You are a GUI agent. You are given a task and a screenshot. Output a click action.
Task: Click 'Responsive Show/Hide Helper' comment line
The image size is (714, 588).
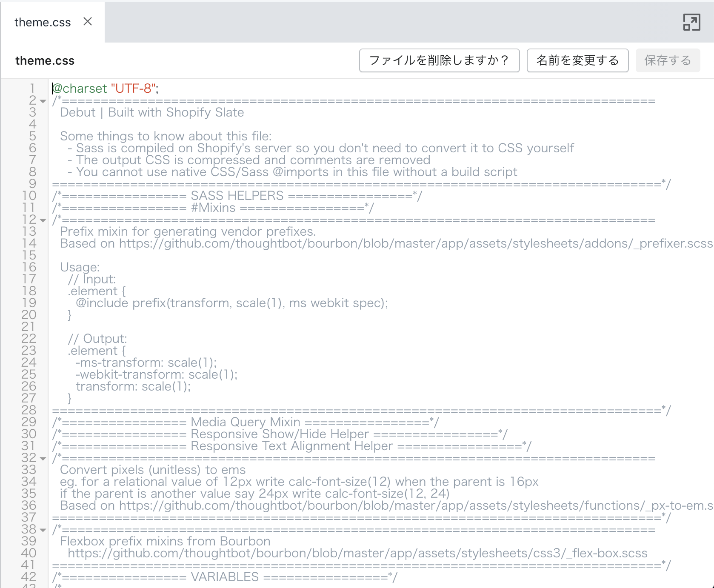coord(280,434)
